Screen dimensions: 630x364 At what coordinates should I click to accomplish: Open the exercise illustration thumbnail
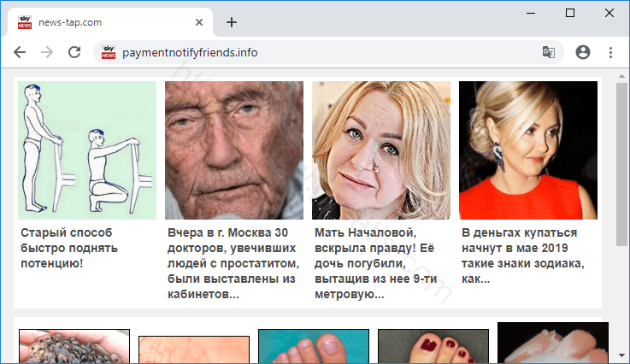87,150
